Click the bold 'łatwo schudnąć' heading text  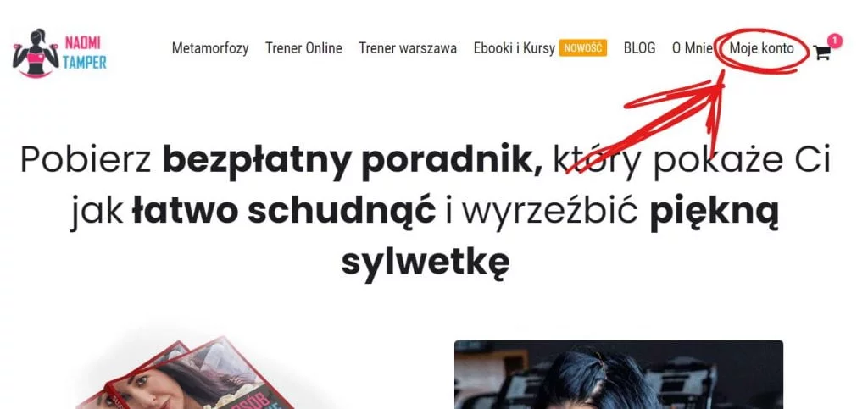point(283,213)
